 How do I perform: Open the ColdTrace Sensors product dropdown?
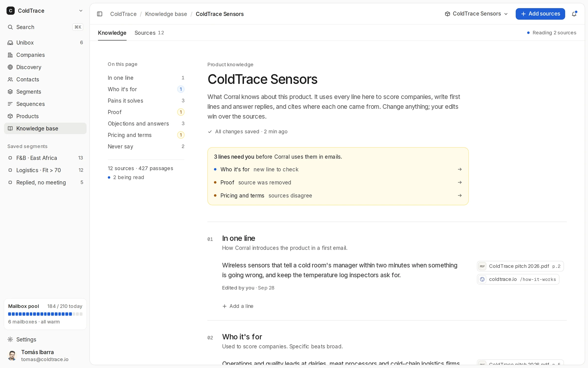[476, 14]
